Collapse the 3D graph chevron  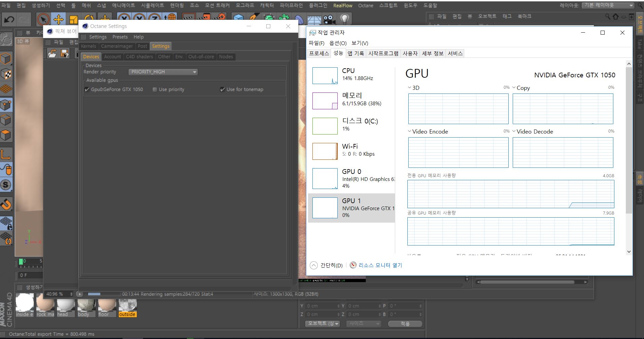(409, 87)
